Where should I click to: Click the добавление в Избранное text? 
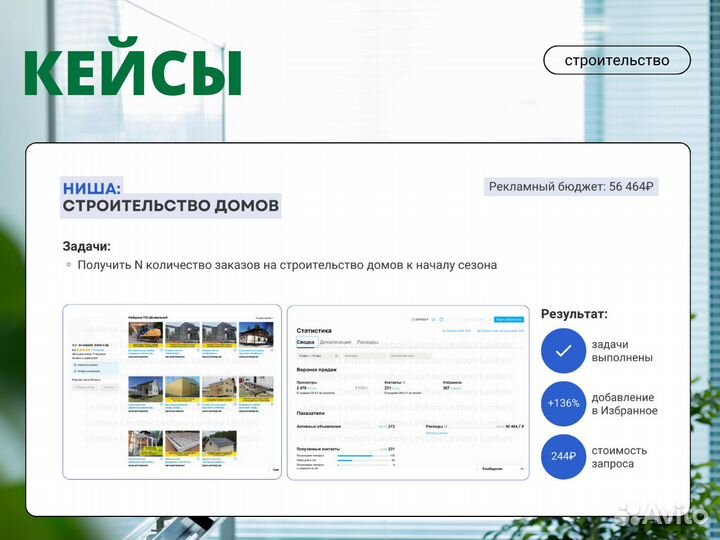(624, 404)
